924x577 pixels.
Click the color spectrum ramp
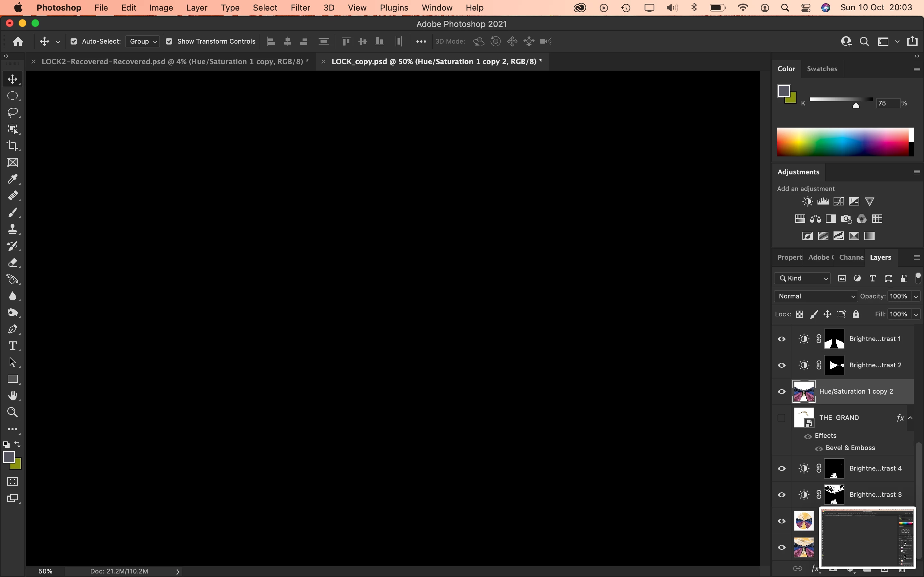pyautogui.click(x=842, y=142)
